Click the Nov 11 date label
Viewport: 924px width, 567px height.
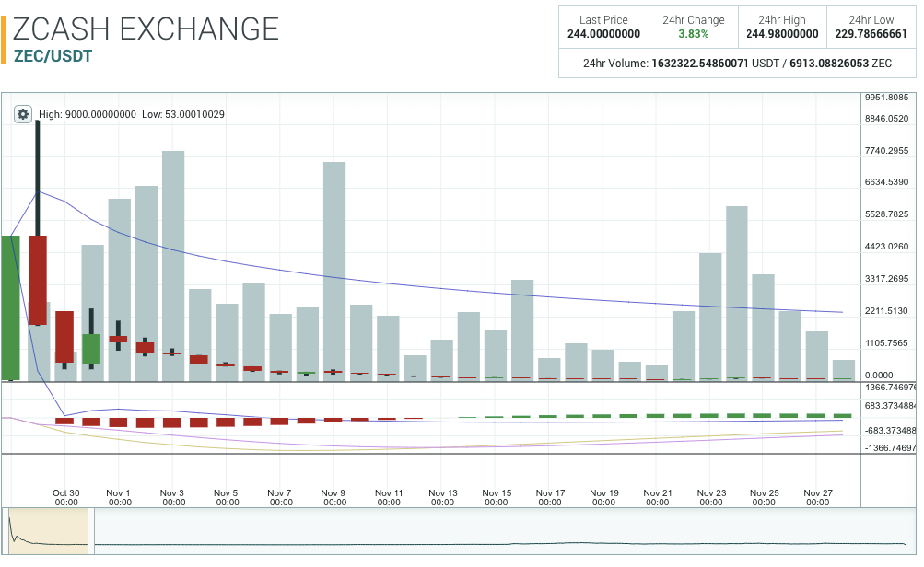tap(389, 498)
